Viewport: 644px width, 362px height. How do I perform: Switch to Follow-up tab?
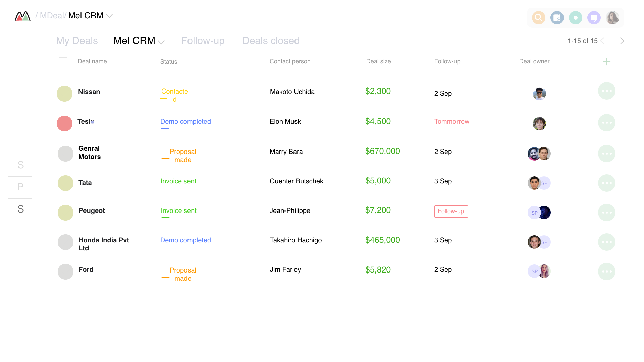203,41
